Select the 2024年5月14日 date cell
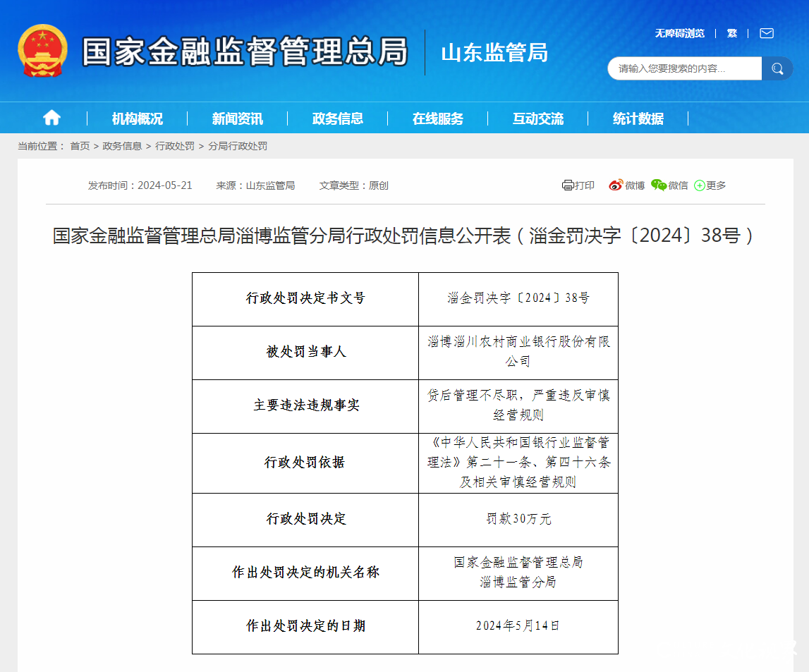The image size is (809, 672). click(x=518, y=627)
